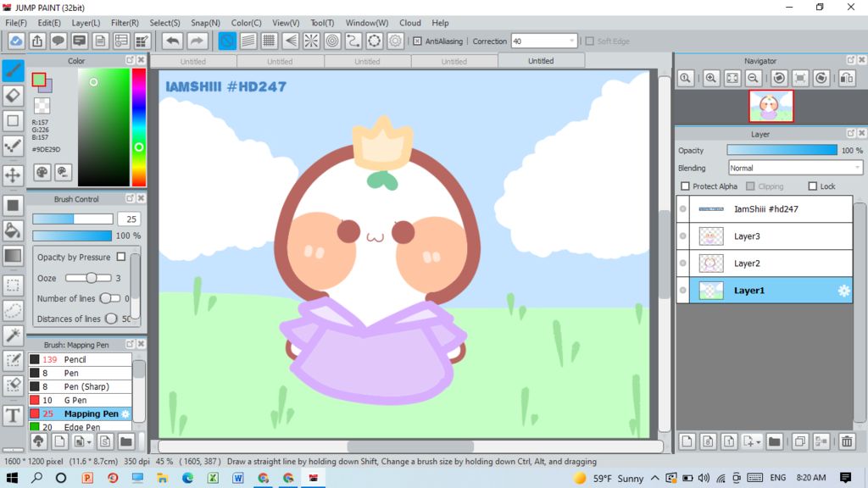868x488 pixels.
Task: Adjust the layer Opacity slider
Action: point(782,150)
